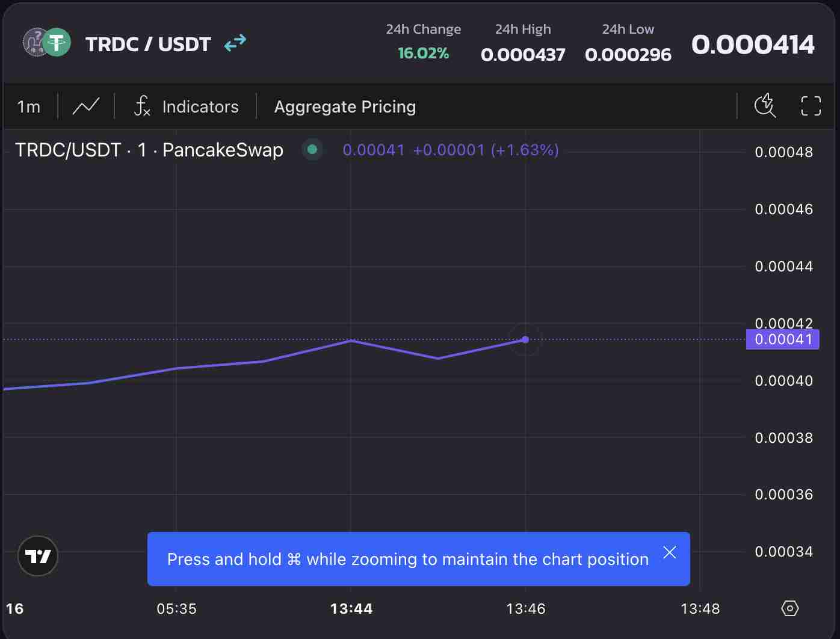Close the zooming hint notification

click(x=670, y=552)
